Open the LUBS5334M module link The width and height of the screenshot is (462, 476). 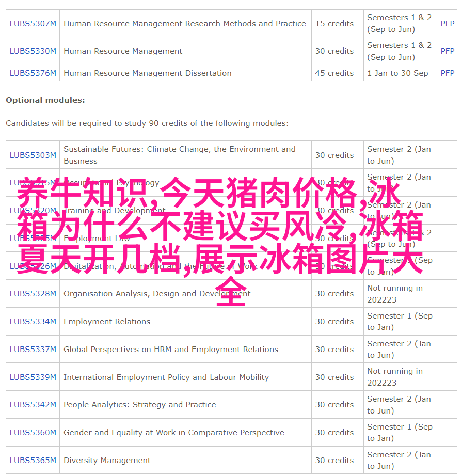click(x=33, y=322)
